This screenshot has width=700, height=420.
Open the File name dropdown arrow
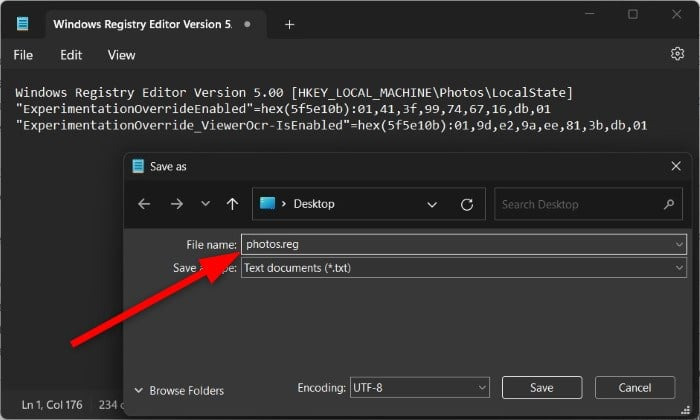point(679,245)
